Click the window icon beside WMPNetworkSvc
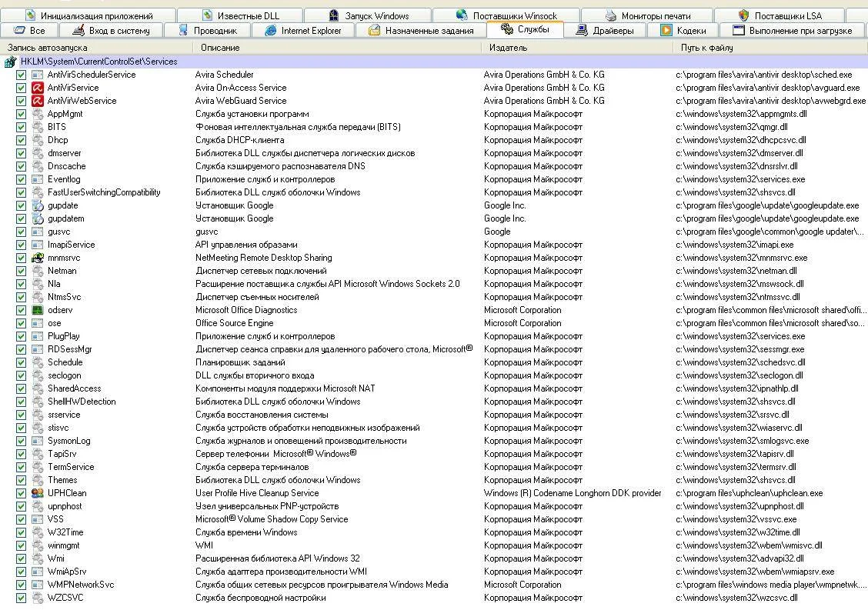 pyautogui.click(x=37, y=585)
